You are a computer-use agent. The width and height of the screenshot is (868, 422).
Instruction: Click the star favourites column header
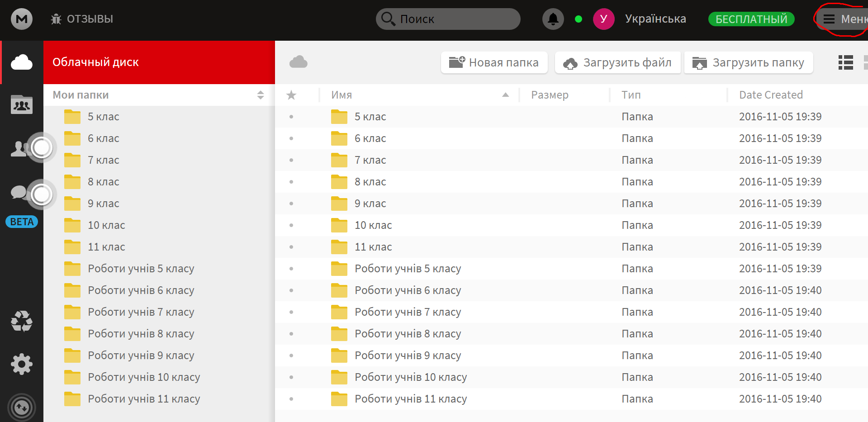291,95
